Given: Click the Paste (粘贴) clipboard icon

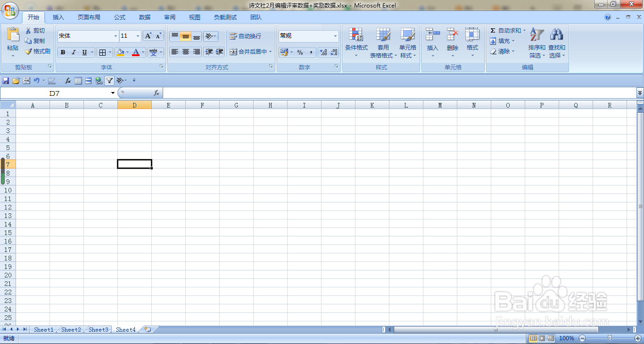Looking at the screenshot, I should pos(13,34).
